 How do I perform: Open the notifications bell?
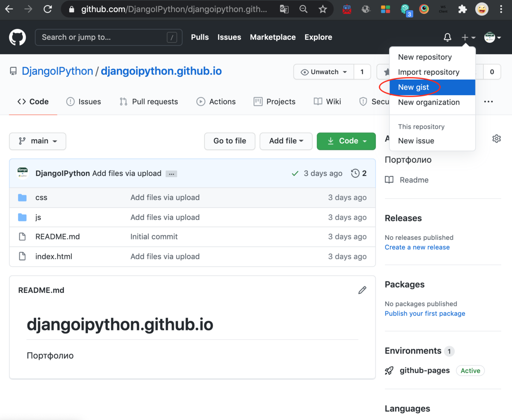click(448, 38)
